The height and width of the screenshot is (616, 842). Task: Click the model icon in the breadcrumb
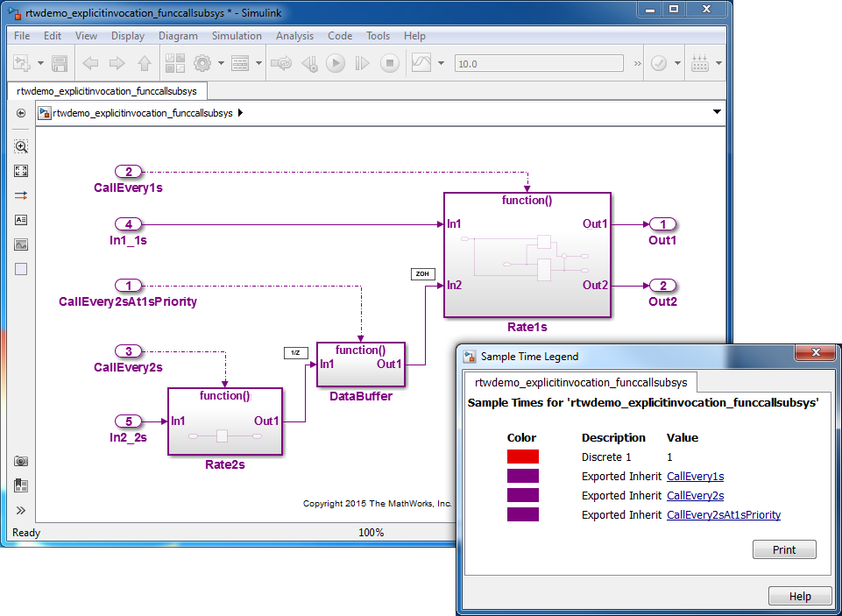[45, 113]
